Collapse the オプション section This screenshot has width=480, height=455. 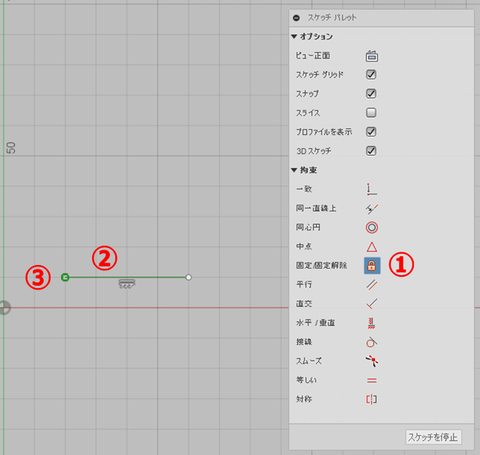[294, 36]
